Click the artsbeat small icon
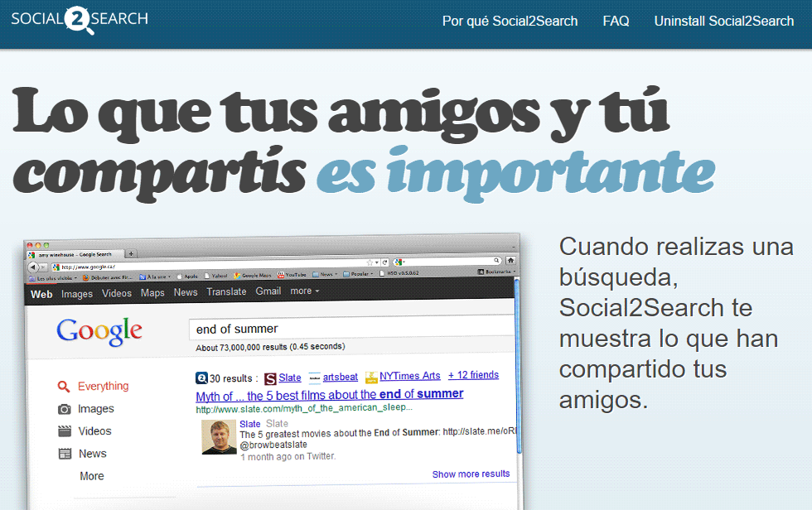812x510 pixels. click(x=314, y=378)
